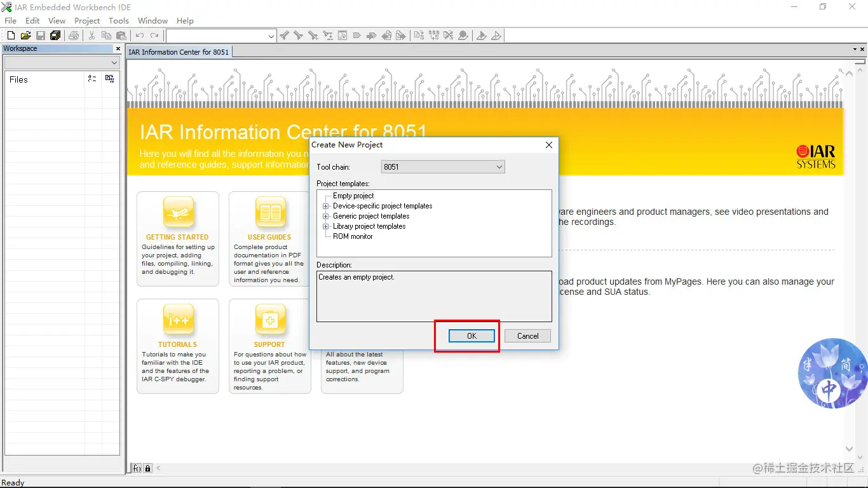
Task: Click the Open file folder icon
Action: click(x=25, y=36)
